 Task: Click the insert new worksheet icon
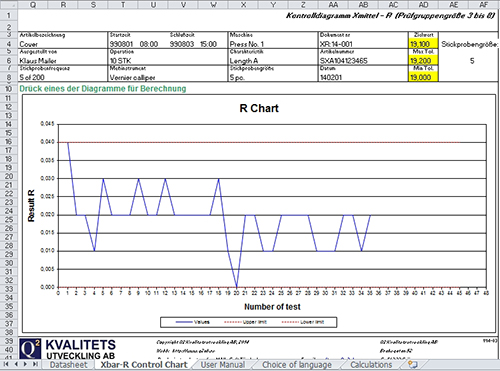(x=413, y=364)
